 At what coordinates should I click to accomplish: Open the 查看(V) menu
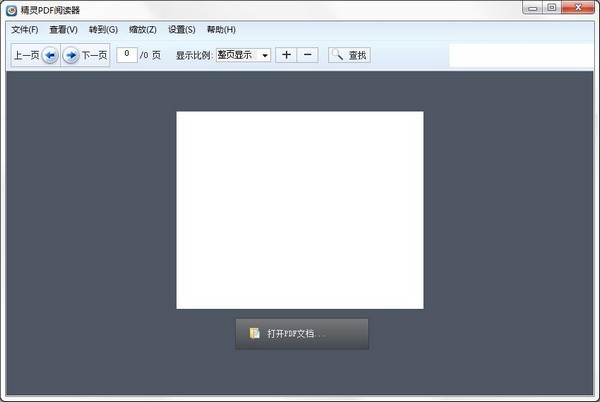(64, 30)
